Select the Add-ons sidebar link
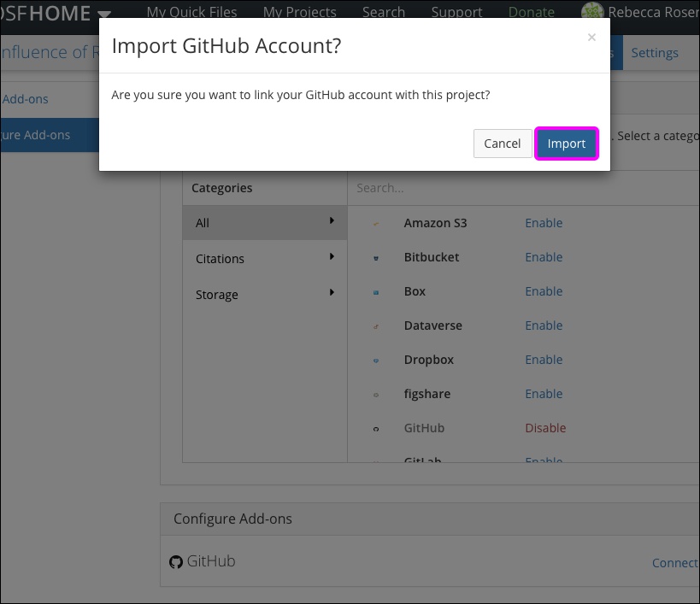Viewport: 700px width, 604px height. [x=25, y=99]
